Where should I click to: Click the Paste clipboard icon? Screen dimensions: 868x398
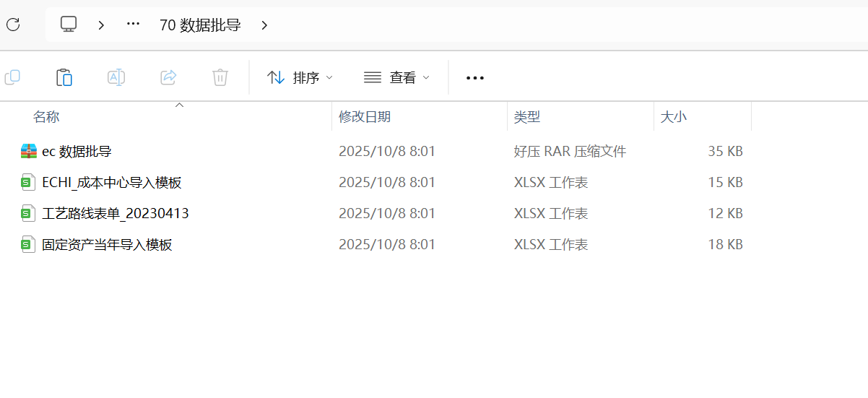tap(64, 77)
